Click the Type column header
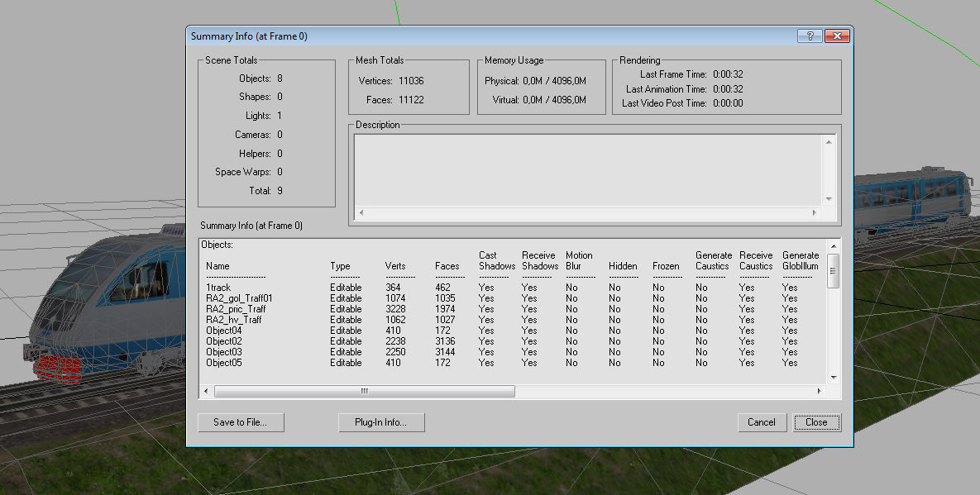 (x=340, y=266)
